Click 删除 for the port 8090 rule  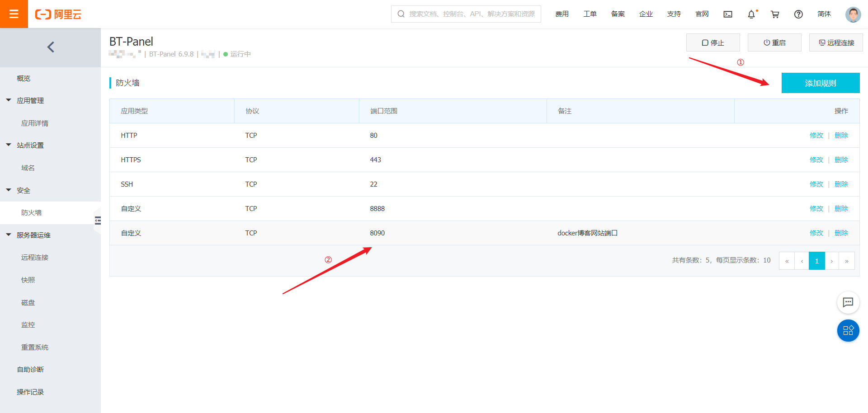[x=841, y=233]
